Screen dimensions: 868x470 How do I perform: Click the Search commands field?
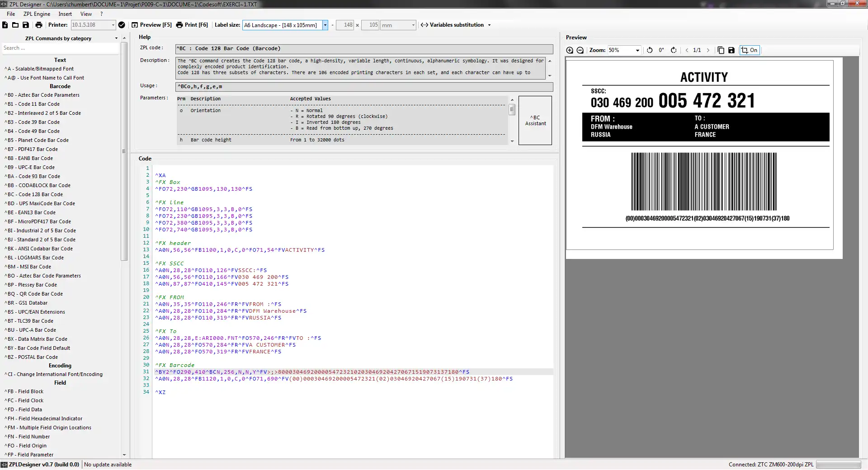pyautogui.click(x=60, y=48)
